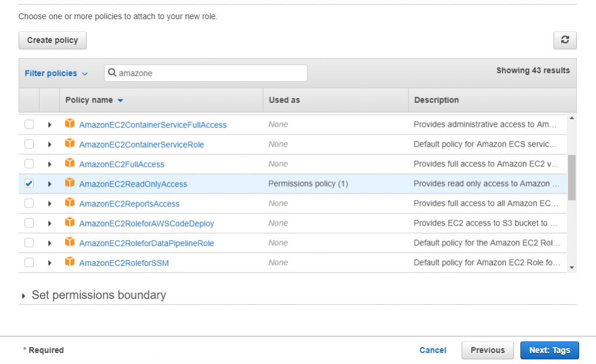Check the AmazonEC2ContainerServiceRole checkbox
This screenshot has height=364, width=596.
coord(29,144)
